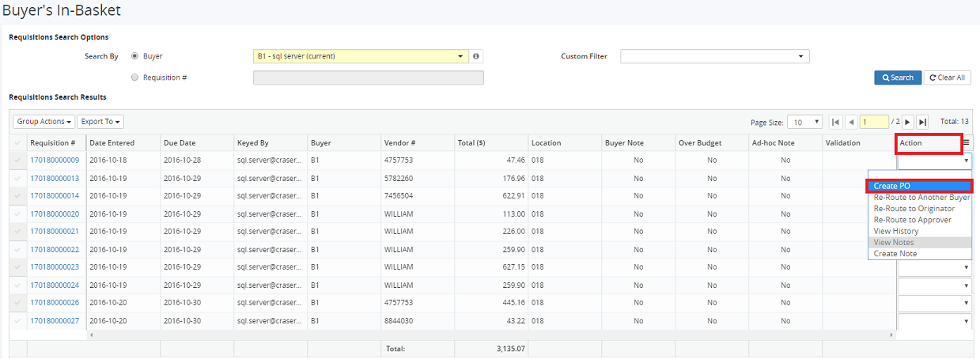Select the Requisition # radio button
This screenshot has height=359, width=980.
point(134,77)
